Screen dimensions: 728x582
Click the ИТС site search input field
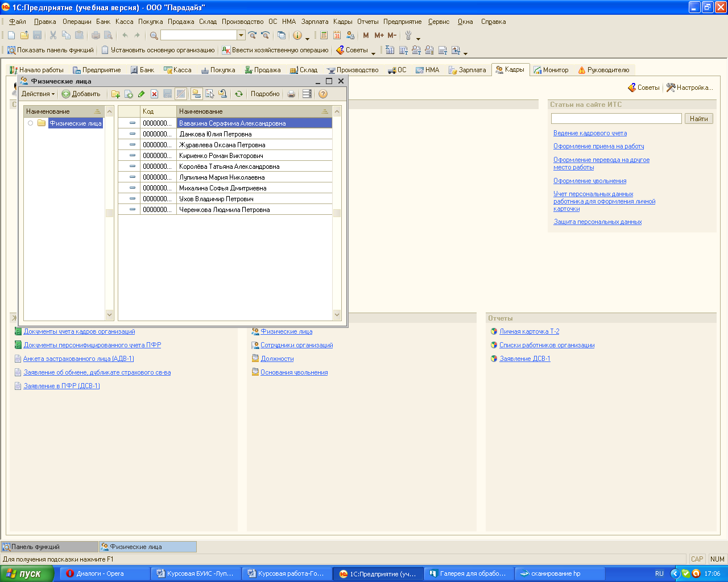616,118
